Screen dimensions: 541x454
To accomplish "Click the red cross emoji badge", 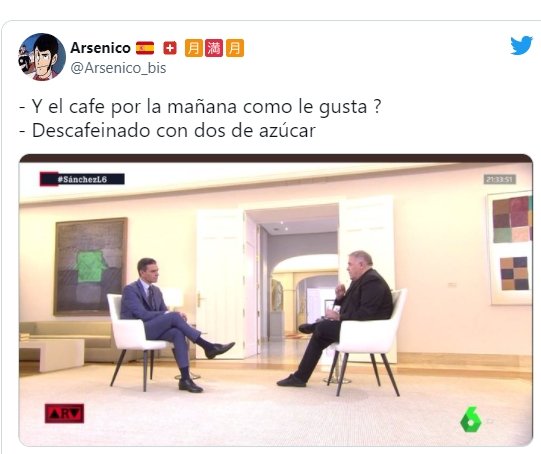I will pyautogui.click(x=169, y=48).
